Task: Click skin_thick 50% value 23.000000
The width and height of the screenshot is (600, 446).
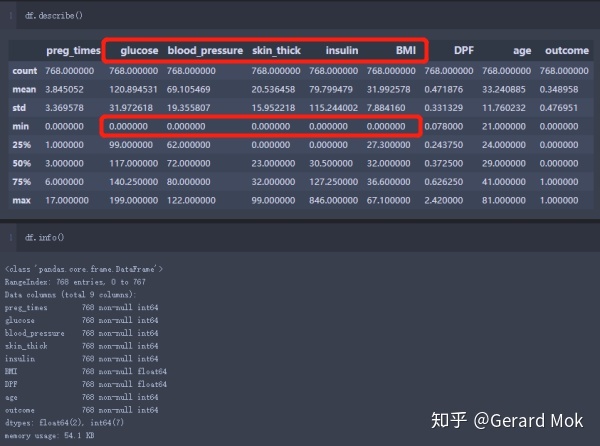Action: [273, 163]
